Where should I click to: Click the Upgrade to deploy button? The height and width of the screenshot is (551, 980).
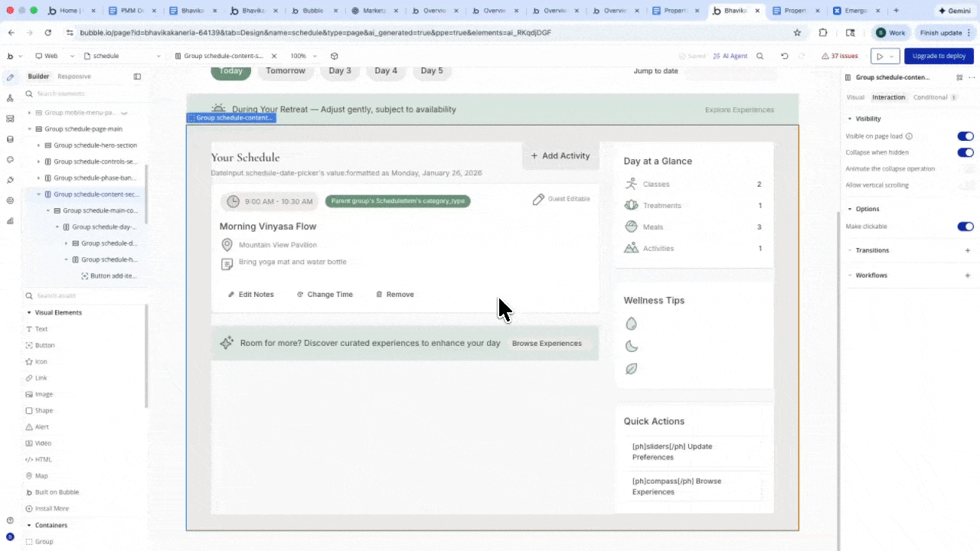939,56
